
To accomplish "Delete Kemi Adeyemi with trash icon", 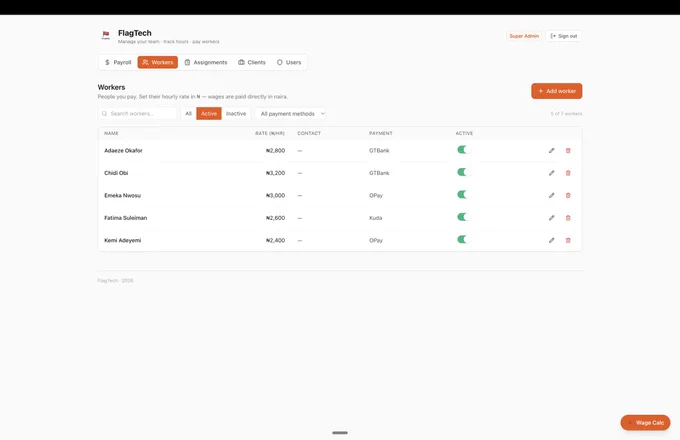I will click(x=568, y=240).
